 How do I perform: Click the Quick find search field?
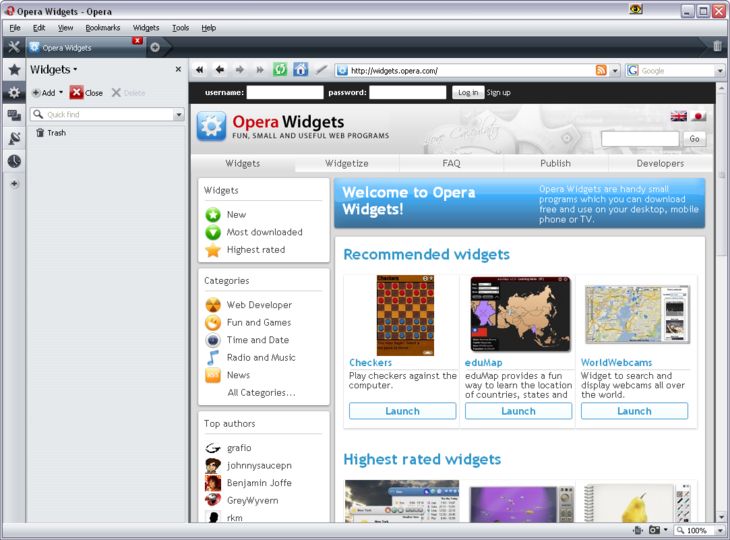coord(102,115)
